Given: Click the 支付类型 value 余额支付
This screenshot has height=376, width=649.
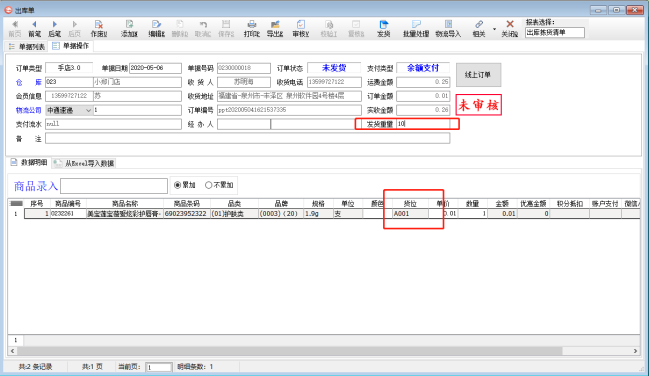Looking at the screenshot, I should 423,68.
